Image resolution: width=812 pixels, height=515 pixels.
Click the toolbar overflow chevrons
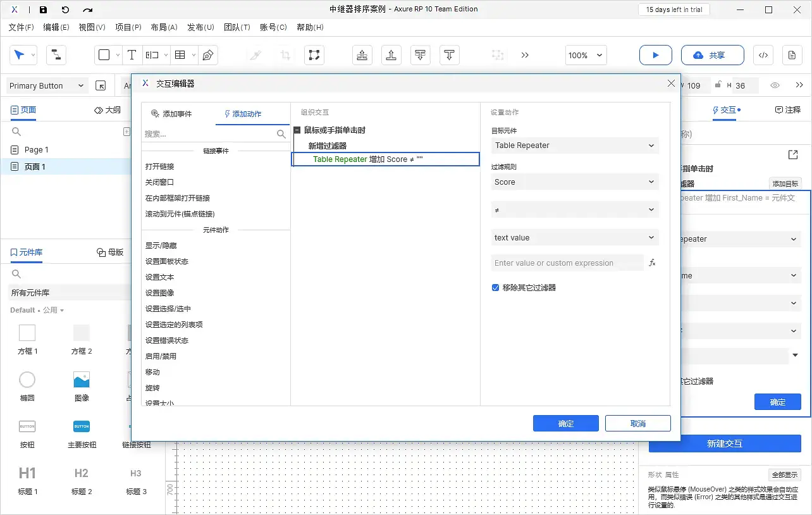[525, 55]
